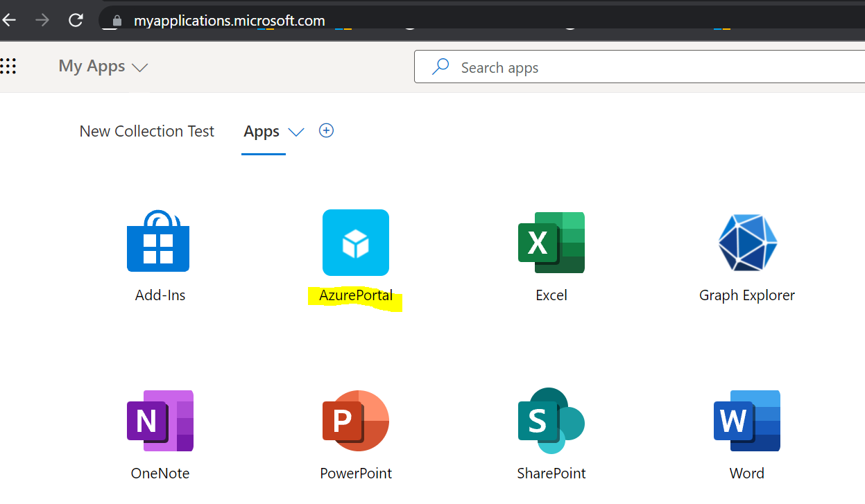
Task: Open the app launcher waffle grid
Action: [8, 67]
